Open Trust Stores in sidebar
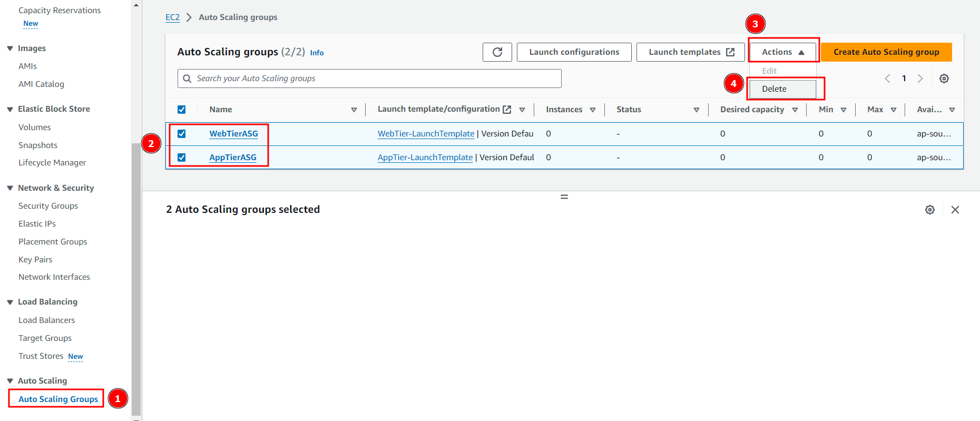980x421 pixels. (41, 356)
